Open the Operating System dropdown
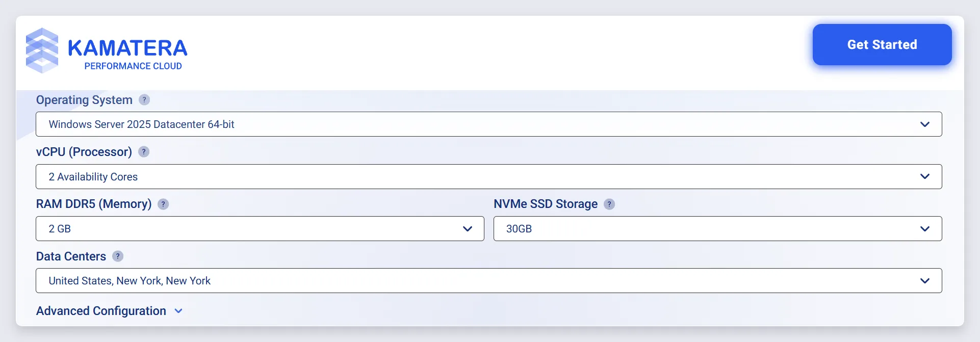The image size is (980, 342). [x=489, y=124]
